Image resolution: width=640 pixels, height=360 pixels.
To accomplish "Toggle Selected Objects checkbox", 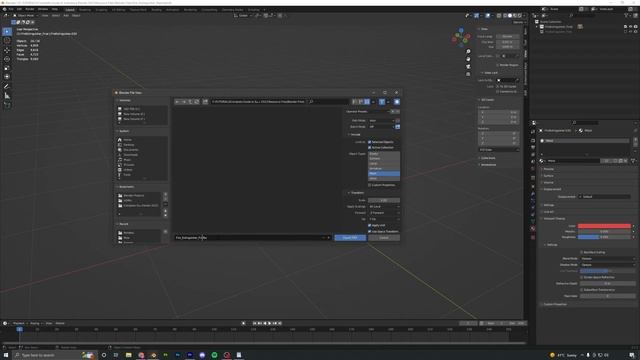I will click(x=370, y=142).
